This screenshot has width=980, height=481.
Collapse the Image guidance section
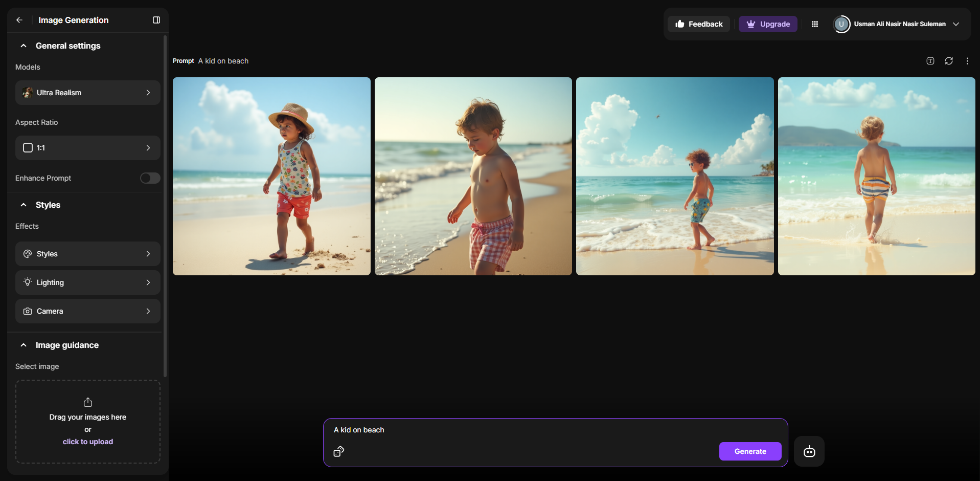[24, 345]
